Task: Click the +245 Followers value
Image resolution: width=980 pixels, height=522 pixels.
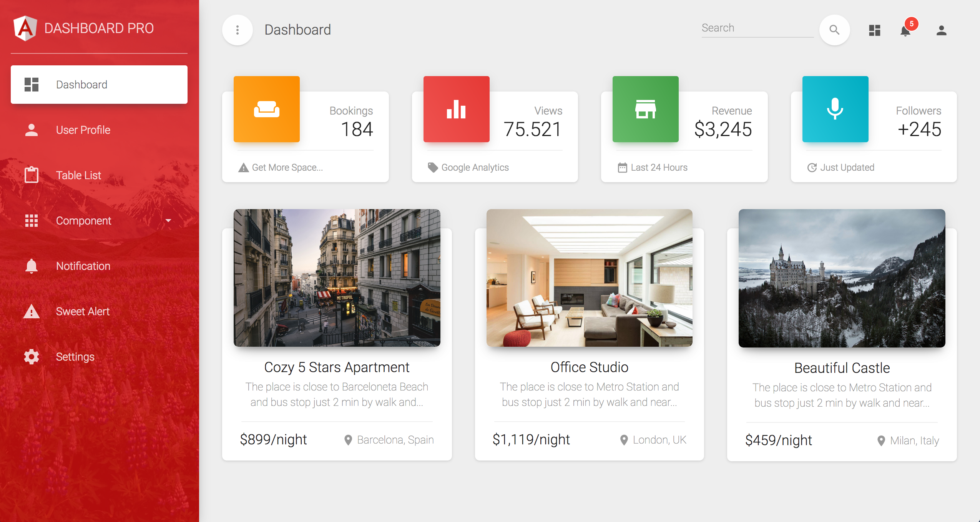Action: [x=919, y=129]
